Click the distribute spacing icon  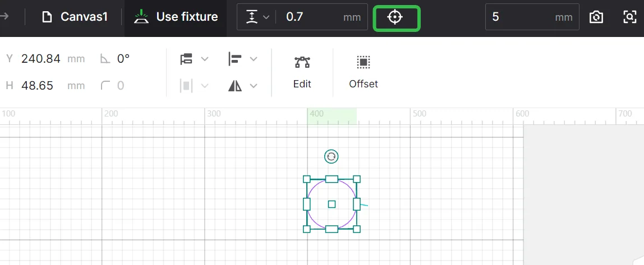coord(186,86)
